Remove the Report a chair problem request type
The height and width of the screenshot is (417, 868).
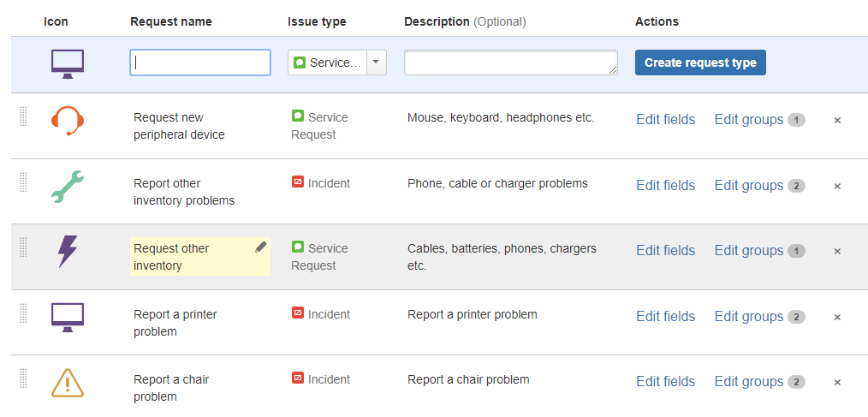(837, 383)
